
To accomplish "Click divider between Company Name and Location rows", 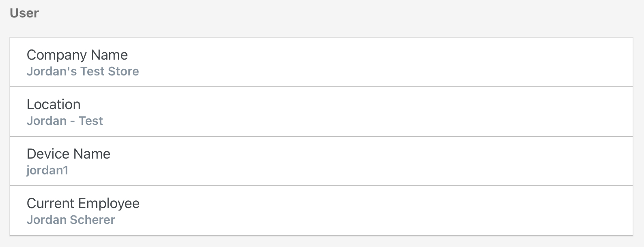I will (x=321, y=87).
